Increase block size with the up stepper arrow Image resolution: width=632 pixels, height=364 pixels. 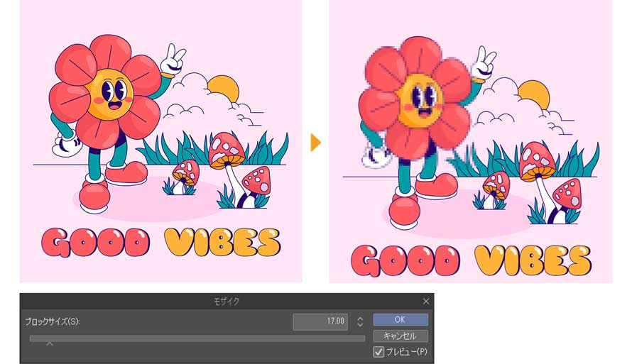point(360,318)
